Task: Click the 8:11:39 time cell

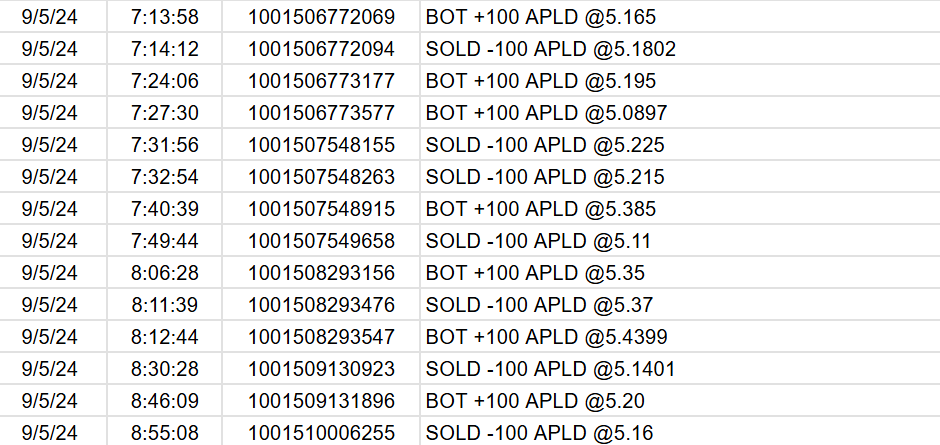Action: 165,305
